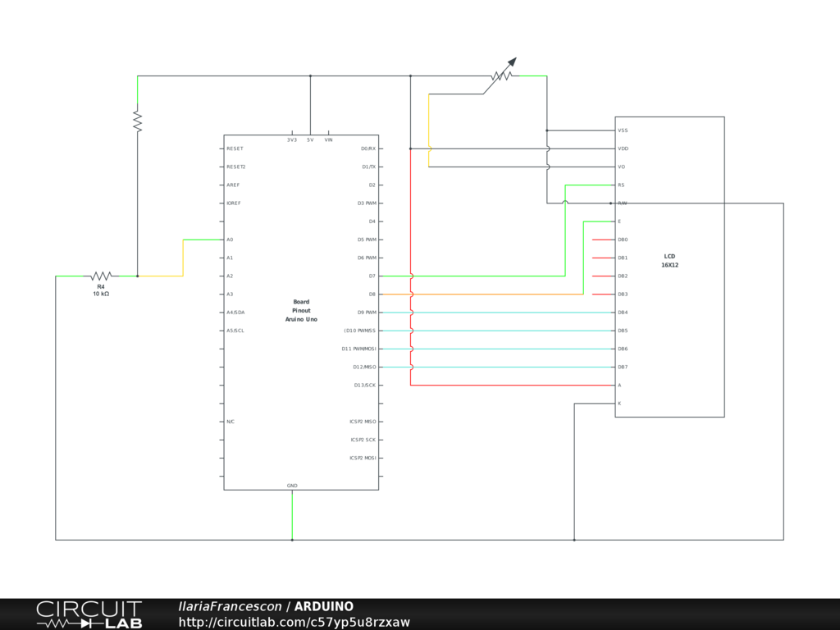
Task: Click the CircuitLab logo in the footer
Action: [x=89, y=614]
